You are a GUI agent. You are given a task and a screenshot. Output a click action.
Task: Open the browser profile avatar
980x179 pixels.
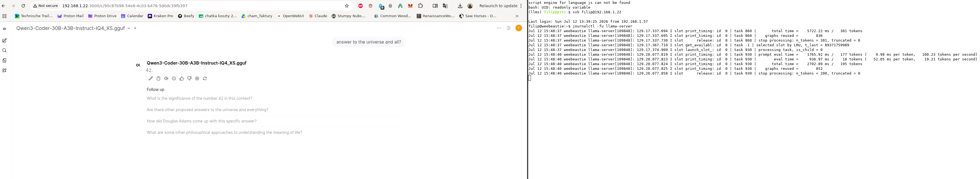point(470,6)
